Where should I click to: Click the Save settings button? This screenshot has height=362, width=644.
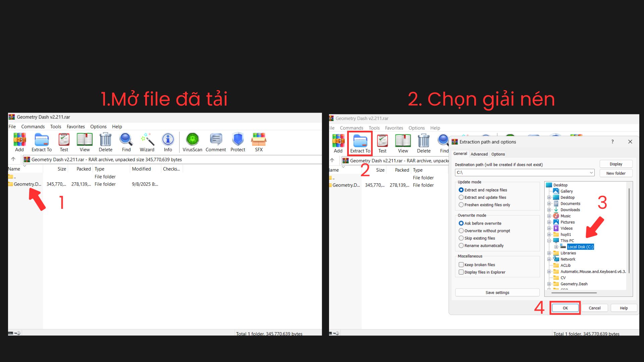pos(497,293)
